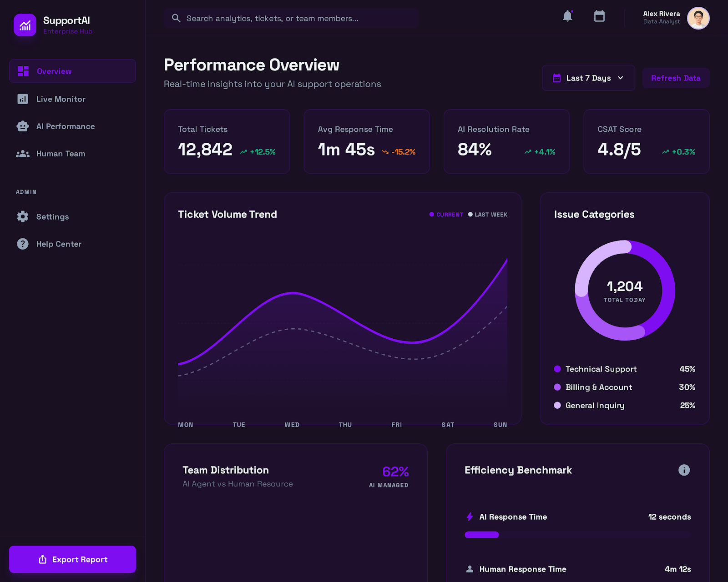Toggle the LAST WEEK series legend

[488, 214]
